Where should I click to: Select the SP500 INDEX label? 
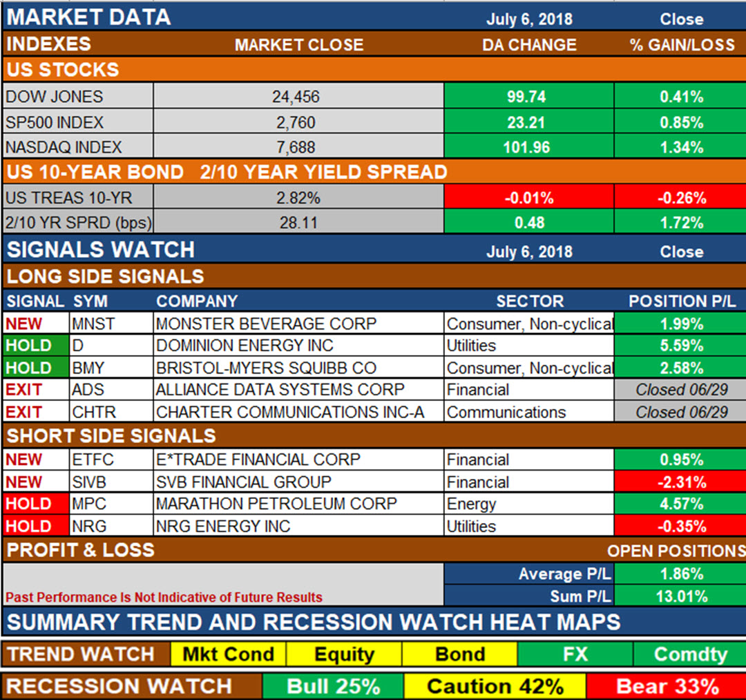pos(55,122)
